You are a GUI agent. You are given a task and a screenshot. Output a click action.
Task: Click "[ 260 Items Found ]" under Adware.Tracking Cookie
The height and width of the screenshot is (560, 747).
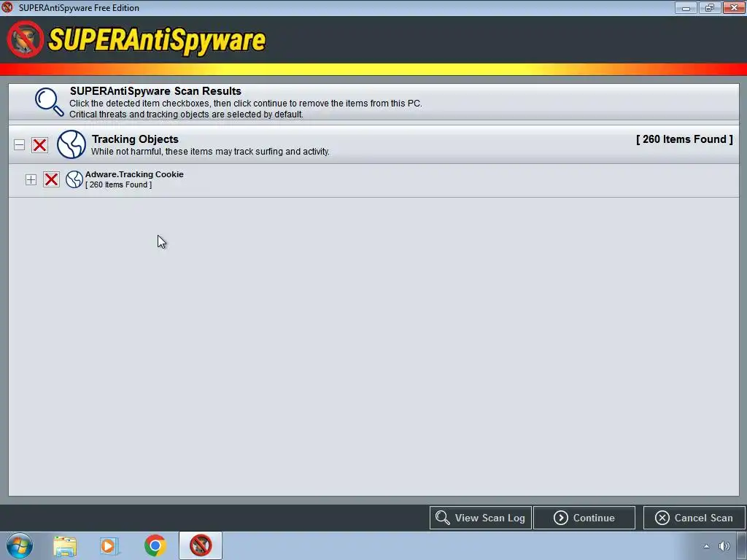click(119, 184)
